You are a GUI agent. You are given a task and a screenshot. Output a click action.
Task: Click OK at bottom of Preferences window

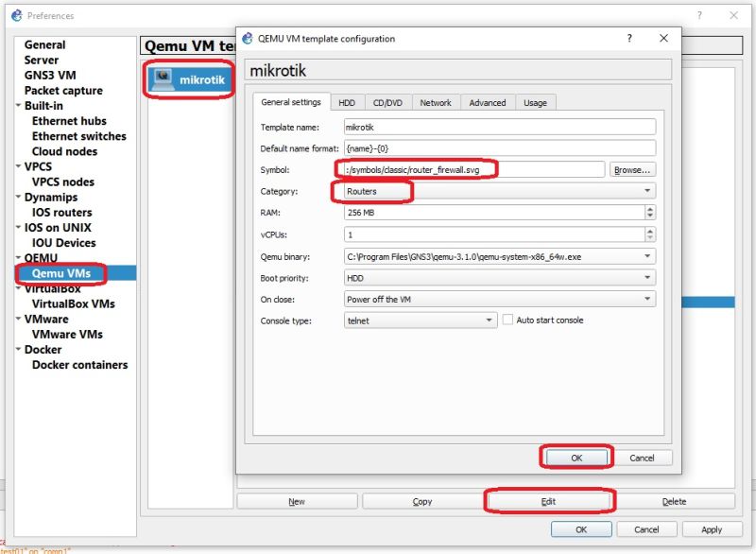(581, 528)
